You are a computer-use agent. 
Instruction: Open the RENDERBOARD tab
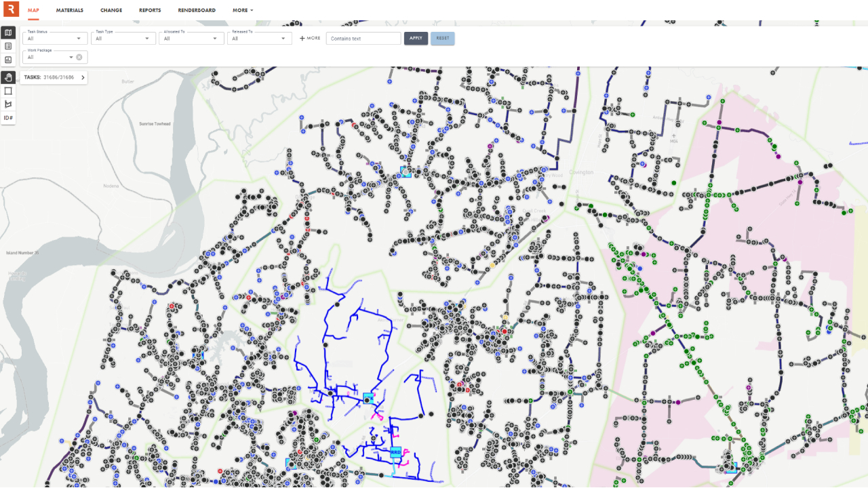point(197,10)
